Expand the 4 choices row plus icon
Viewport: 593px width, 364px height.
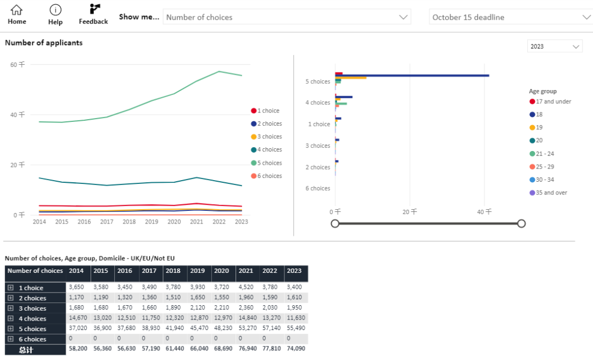tap(10, 318)
